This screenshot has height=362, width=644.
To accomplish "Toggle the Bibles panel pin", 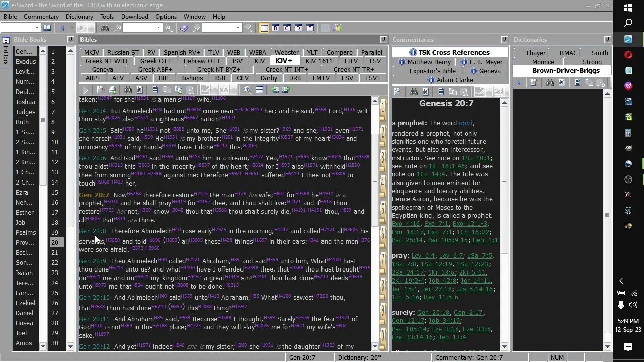I will tap(384, 39).
